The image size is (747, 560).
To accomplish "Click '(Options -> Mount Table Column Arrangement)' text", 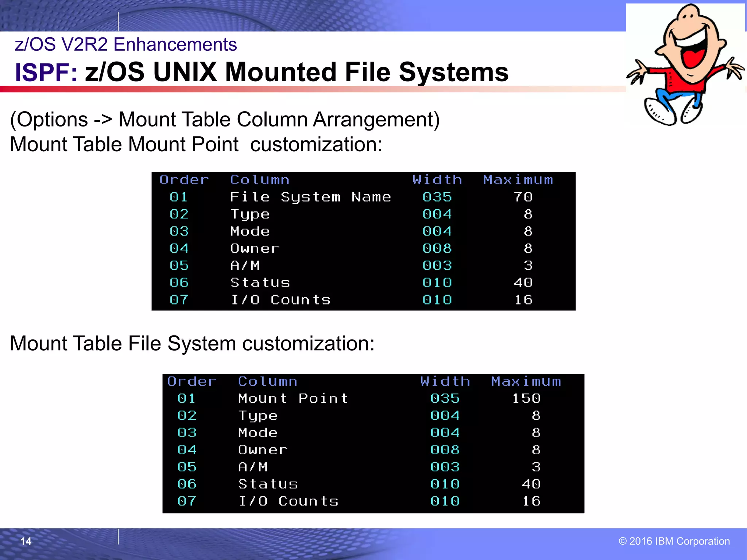I will click(x=225, y=120).
